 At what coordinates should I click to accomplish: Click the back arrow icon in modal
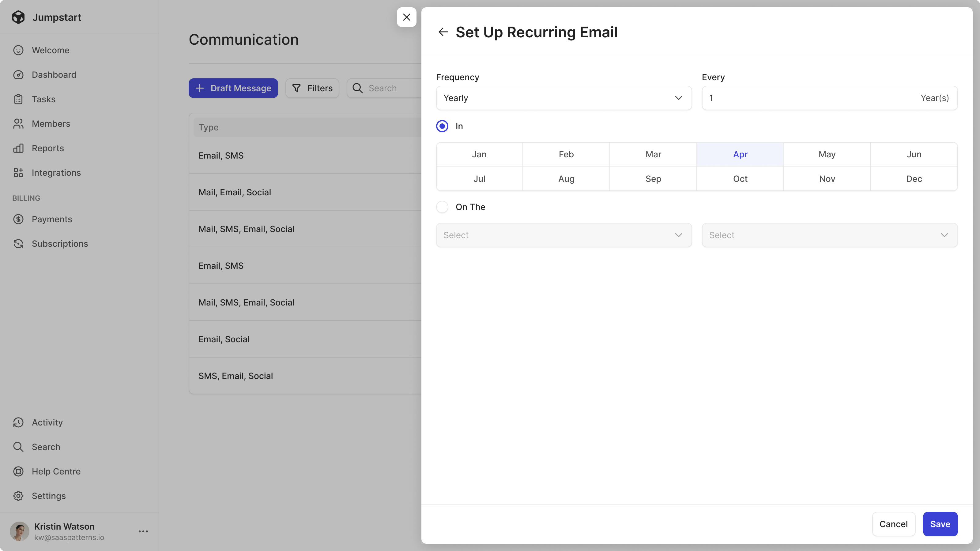pyautogui.click(x=443, y=32)
